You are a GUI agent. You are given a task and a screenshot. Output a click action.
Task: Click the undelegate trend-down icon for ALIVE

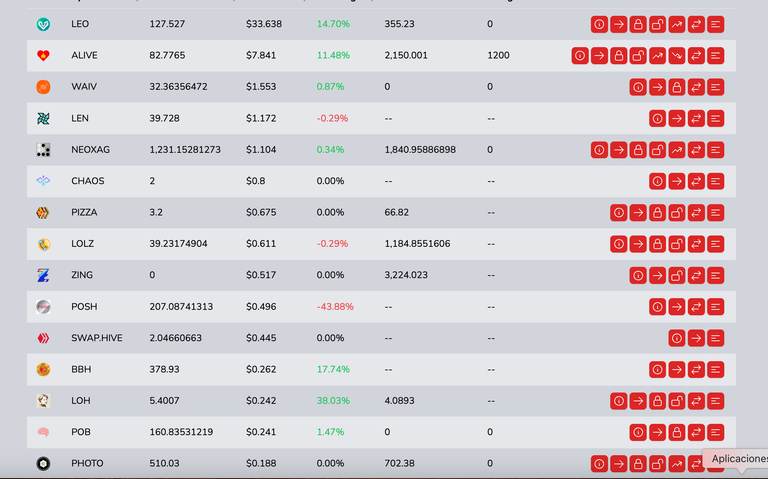[x=676, y=55]
